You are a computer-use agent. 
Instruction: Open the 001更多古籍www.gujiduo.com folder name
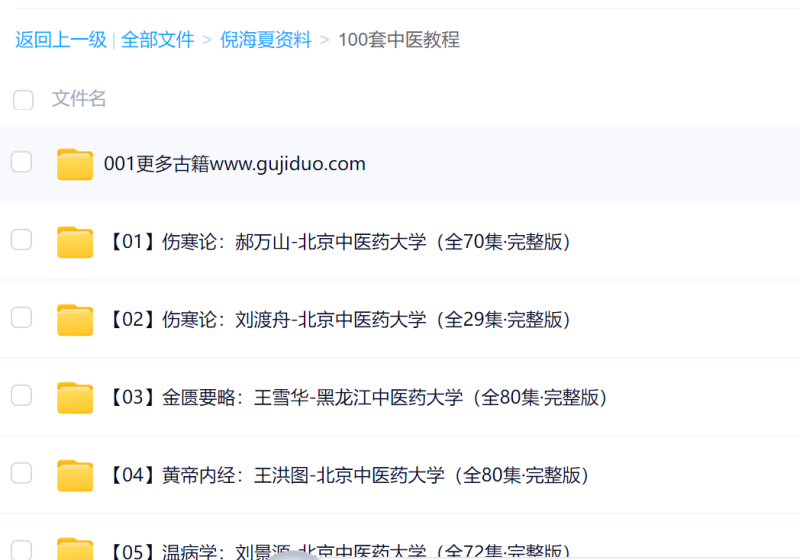click(x=235, y=164)
